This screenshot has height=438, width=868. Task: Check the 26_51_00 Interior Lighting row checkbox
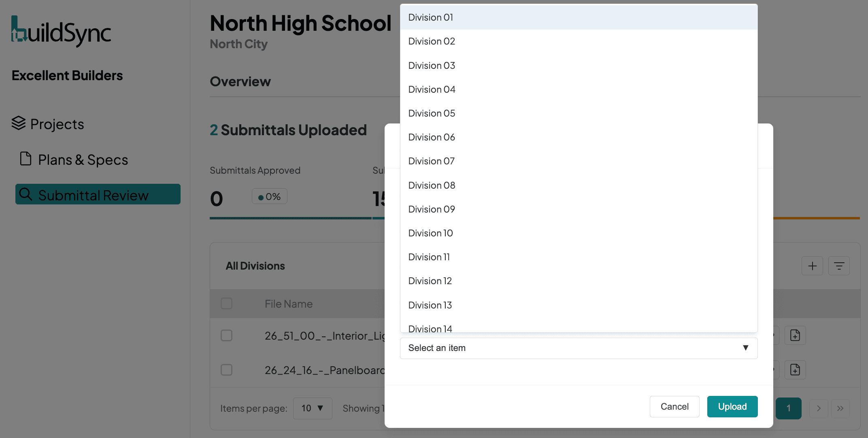[226, 336]
